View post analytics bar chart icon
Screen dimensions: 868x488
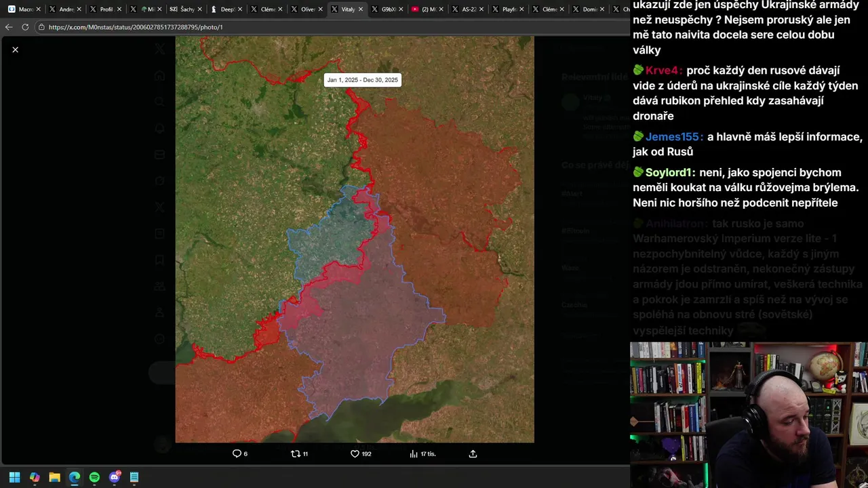coord(414,453)
